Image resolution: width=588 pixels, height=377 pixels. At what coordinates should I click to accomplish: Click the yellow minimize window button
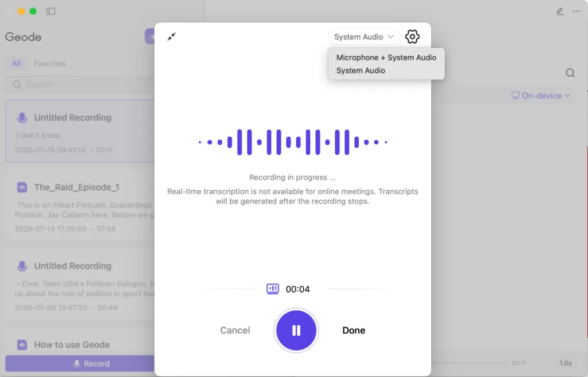[21, 11]
